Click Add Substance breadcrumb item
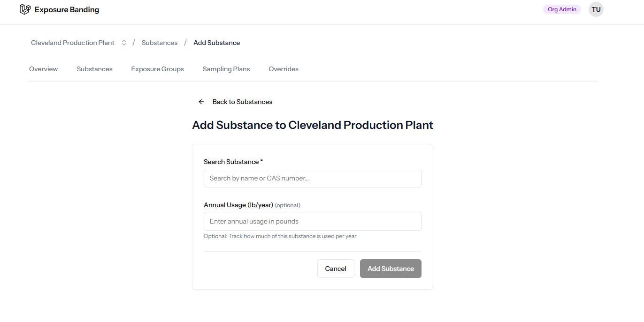Screen dimensions: 644x322 [216, 43]
